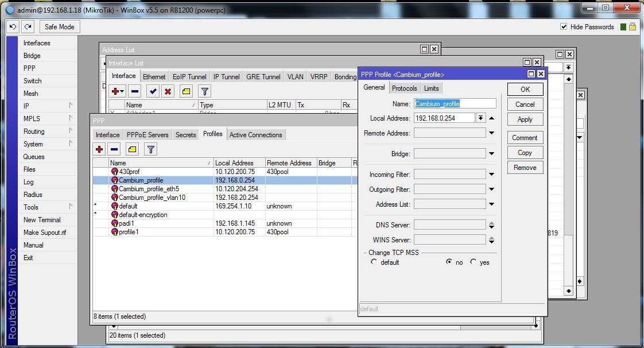The image size is (644, 348).
Task: Open the Active Connections tab in PPP window
Action: 256,135
